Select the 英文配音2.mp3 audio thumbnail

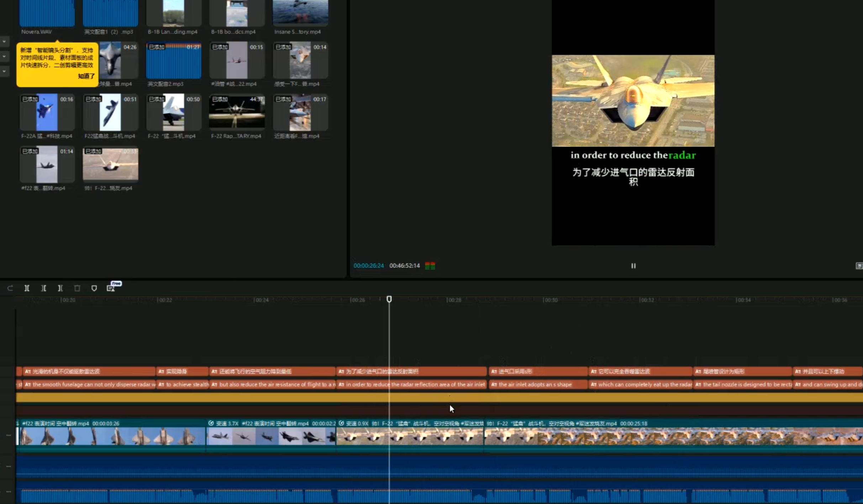click(x=173, y=61)
